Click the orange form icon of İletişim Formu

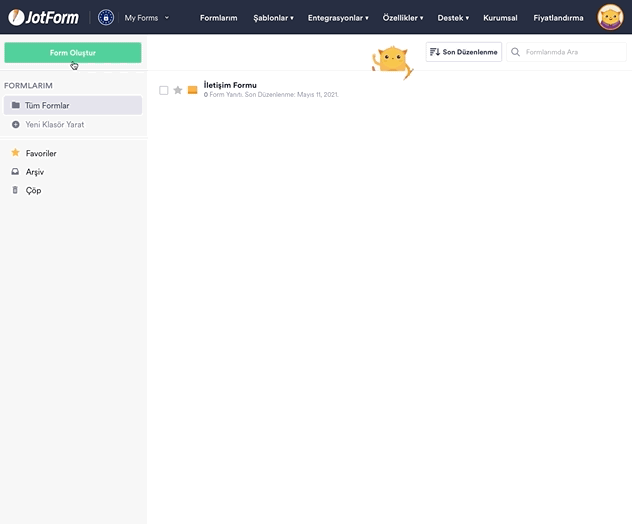pyautogui.click(x=193, y=90)
